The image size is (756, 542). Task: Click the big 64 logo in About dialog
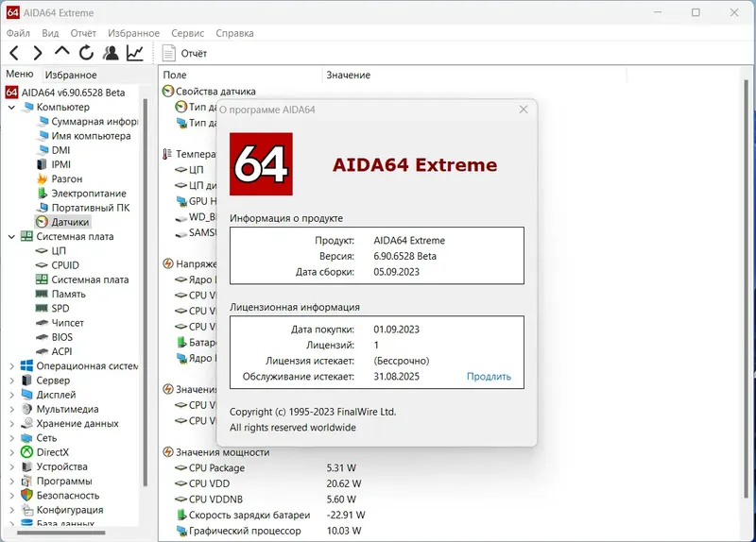pyautogui.click(x=261, y=163)
